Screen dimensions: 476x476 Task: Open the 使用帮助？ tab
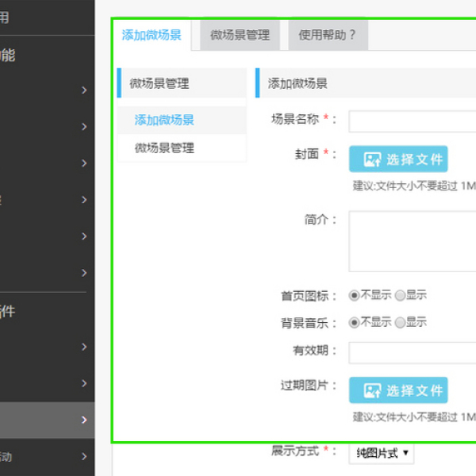coord(327,35)
